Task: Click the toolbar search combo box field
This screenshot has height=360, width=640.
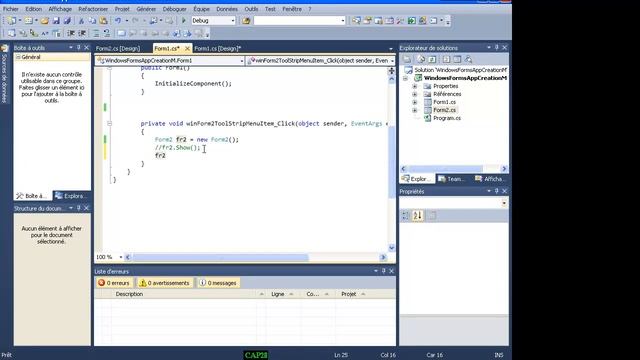Action: (300, 20)
